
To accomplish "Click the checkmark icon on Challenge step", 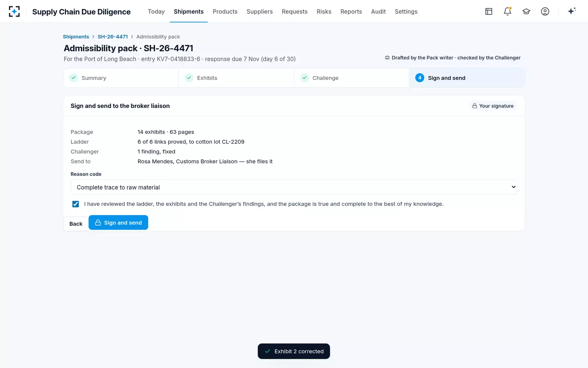I will click(x=305, y=78).
